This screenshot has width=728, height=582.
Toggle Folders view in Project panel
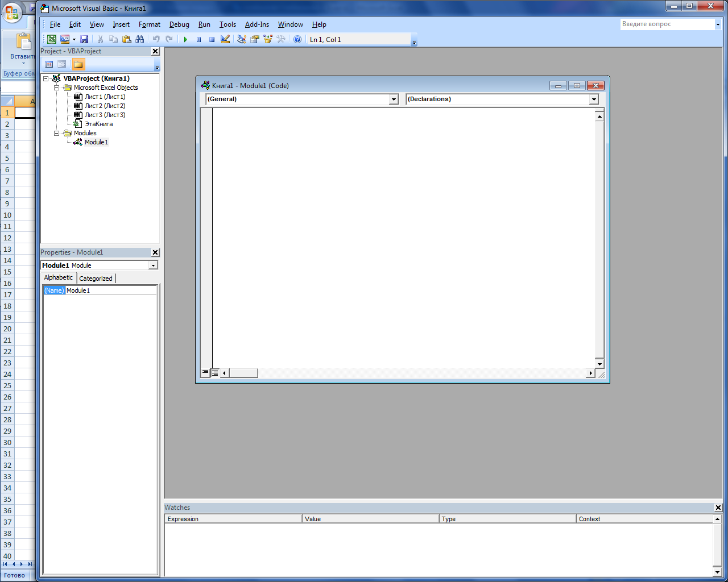point(78,64)
